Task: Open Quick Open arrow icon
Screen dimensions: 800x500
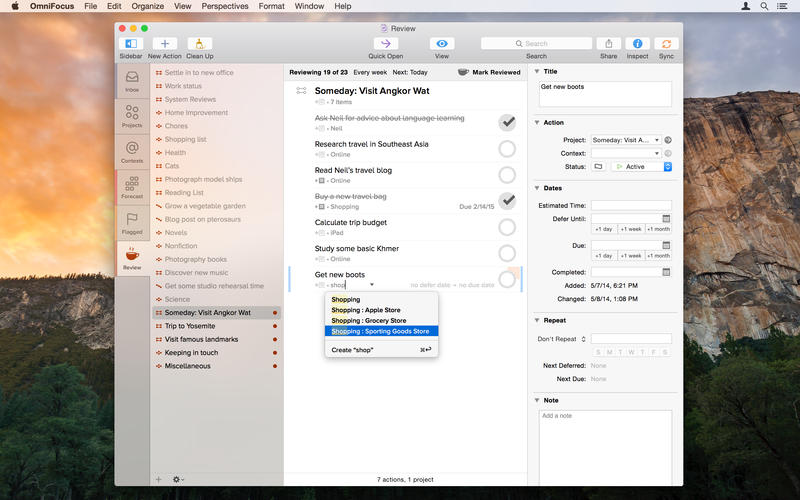Action: [x=385, y=44]
